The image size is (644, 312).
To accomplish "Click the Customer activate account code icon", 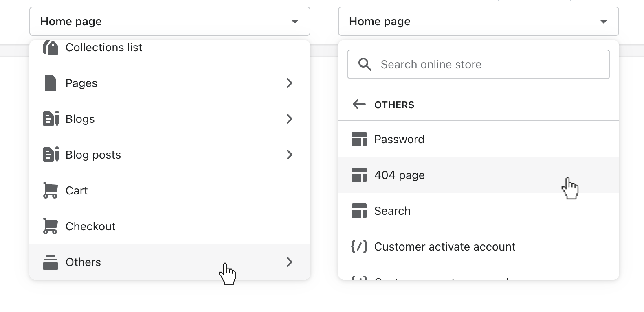I will pyautogui.click(x=359, y=247).
